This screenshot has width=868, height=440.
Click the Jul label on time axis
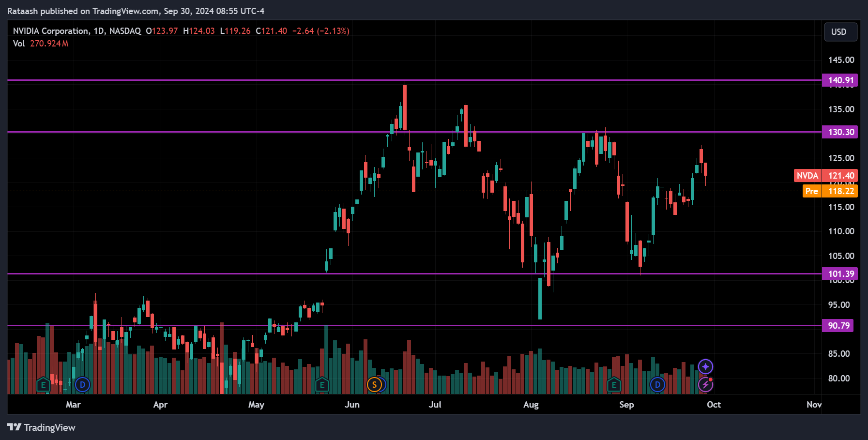pyautogui.click(x=435, y=405)
